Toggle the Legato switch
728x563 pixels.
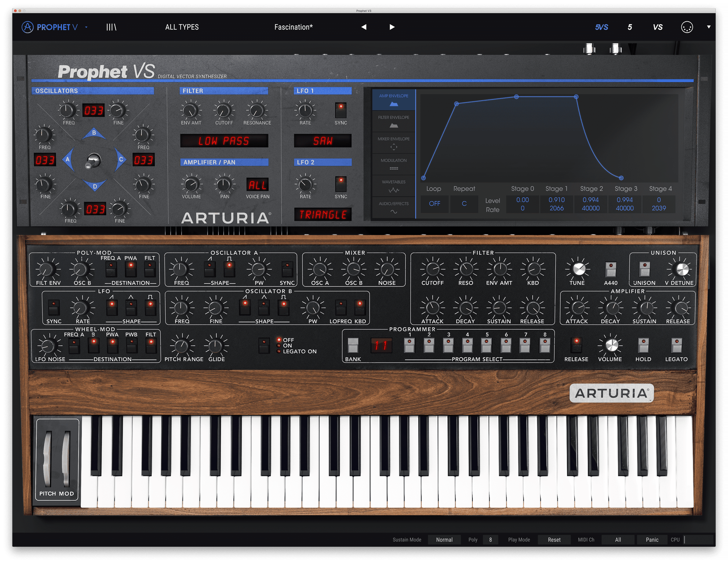[676, 345]
